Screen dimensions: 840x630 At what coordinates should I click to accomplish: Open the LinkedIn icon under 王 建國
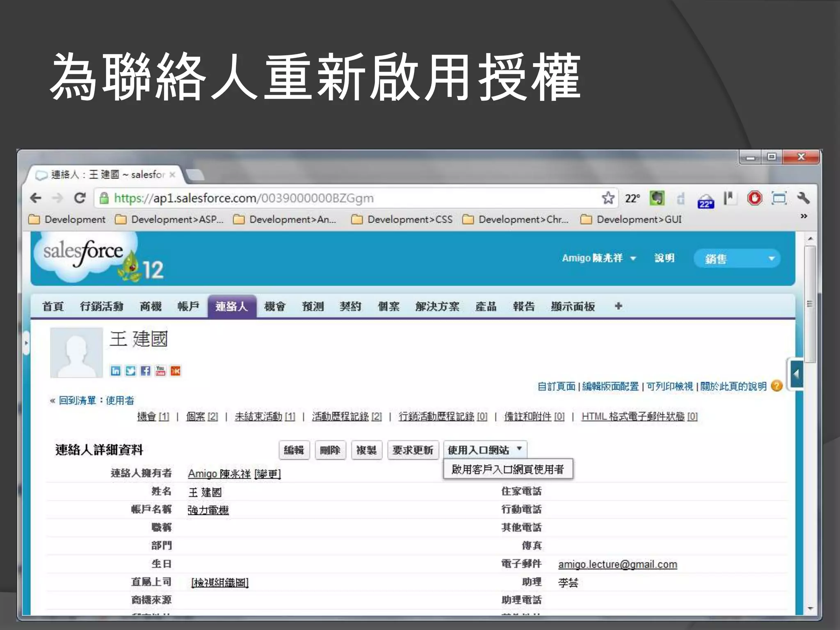pyautogui.click(x=116, y=371)
